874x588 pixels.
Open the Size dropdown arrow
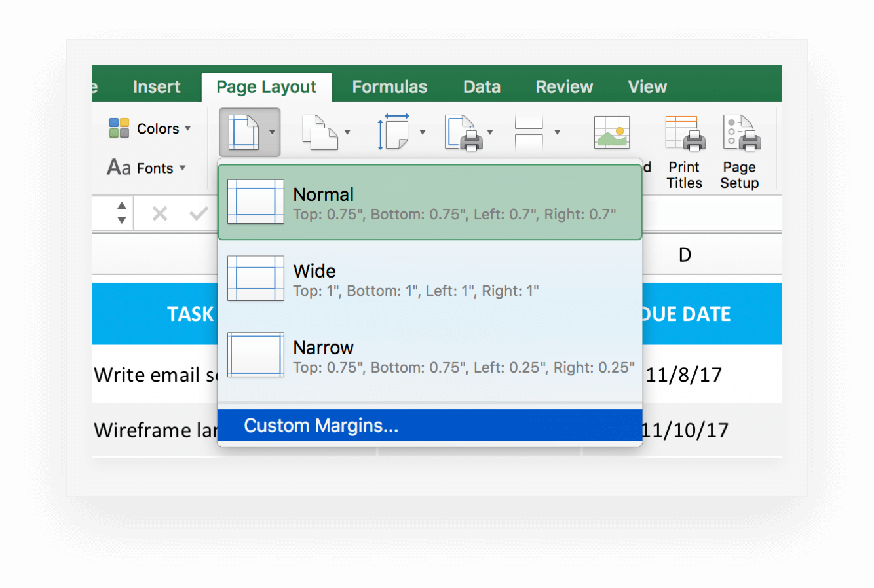click(x=423, y=132)
